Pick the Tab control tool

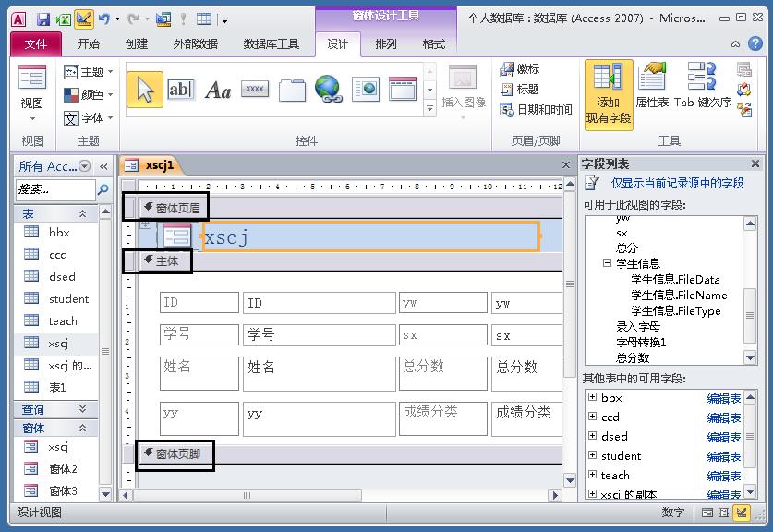(x=292, y=89)
